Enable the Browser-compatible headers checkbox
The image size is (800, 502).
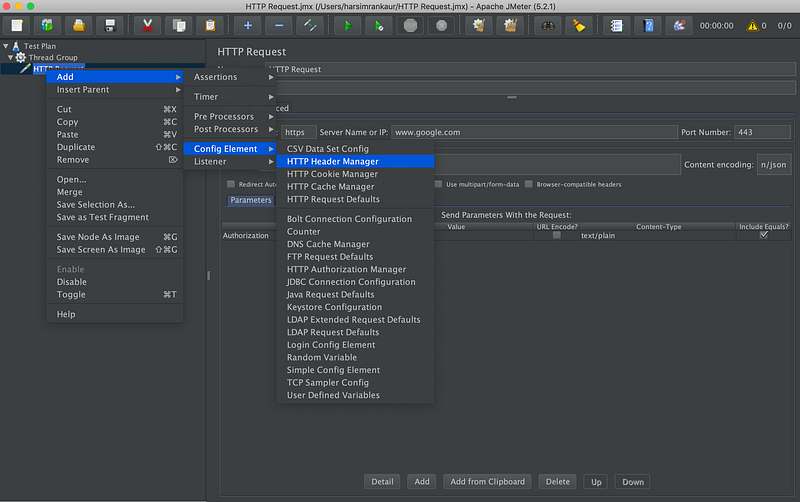(529, 184)
